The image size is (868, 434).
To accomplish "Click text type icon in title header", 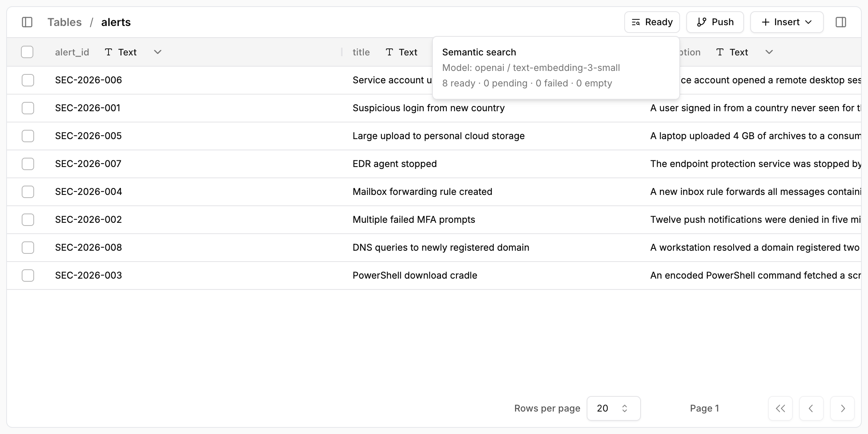I will (389, 52).
